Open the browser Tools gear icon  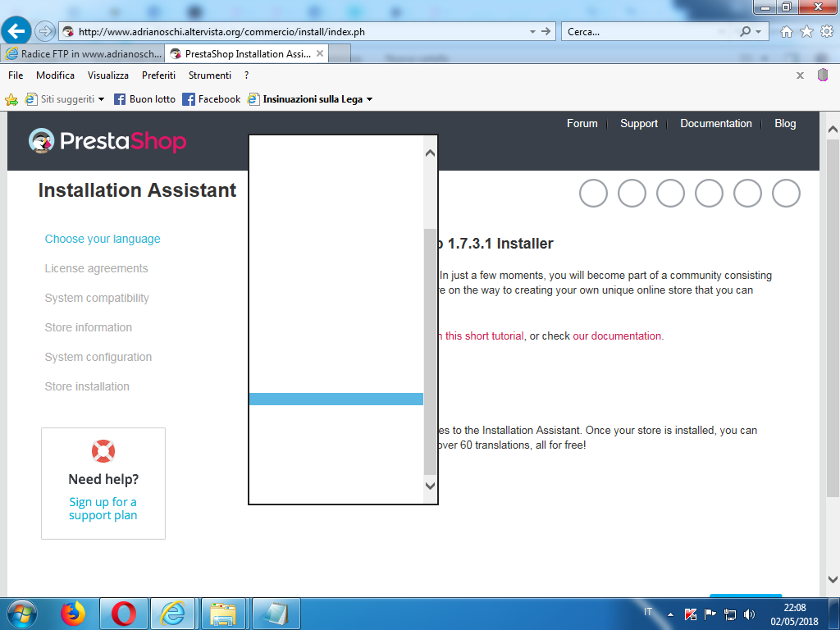click(827, 32)
